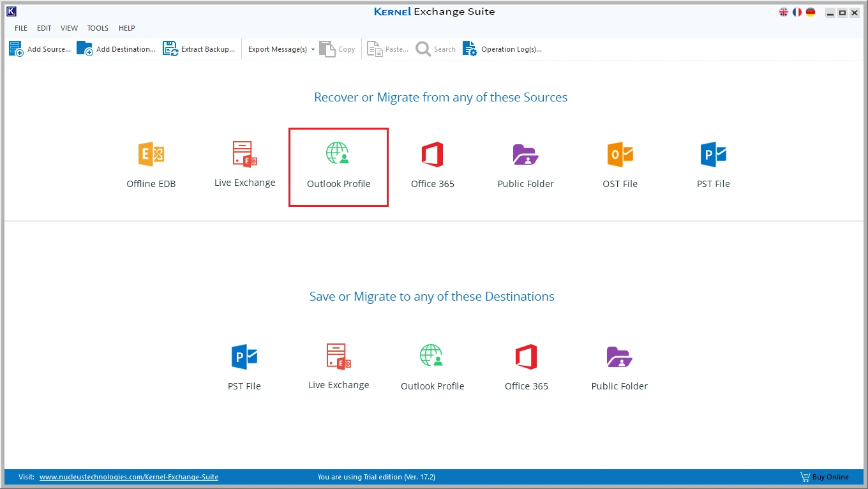Screen dimensions: 868x489
Task: Click the 'Recover or Migrate from any of these Sources' heading
Action: pyautogui.click(x=440, y=98)
